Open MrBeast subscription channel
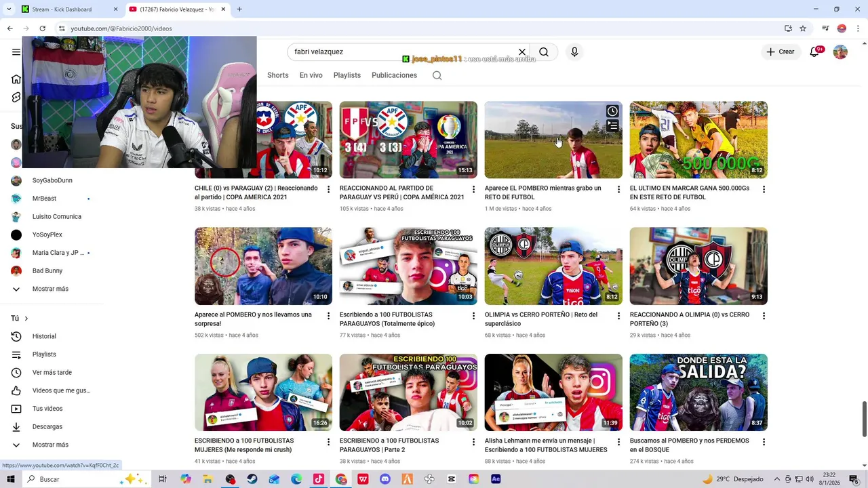This screenshot has width=868, height=488. [x=44, y=199]
